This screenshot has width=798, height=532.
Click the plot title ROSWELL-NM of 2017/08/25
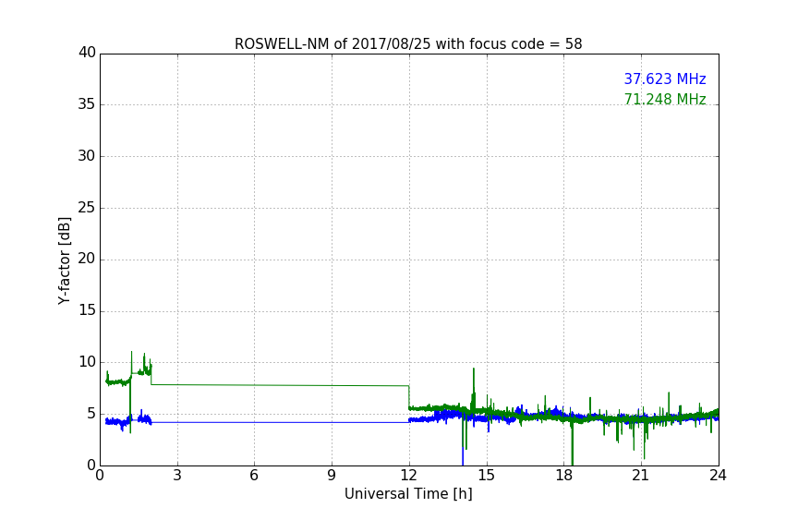(x=408, y=44)
